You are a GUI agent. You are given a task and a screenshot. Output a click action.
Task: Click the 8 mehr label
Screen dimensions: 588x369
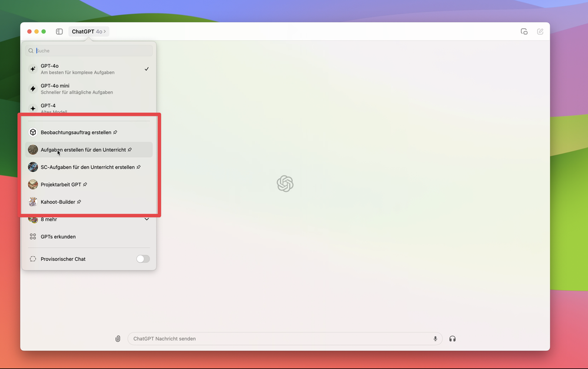coord(49,220)
